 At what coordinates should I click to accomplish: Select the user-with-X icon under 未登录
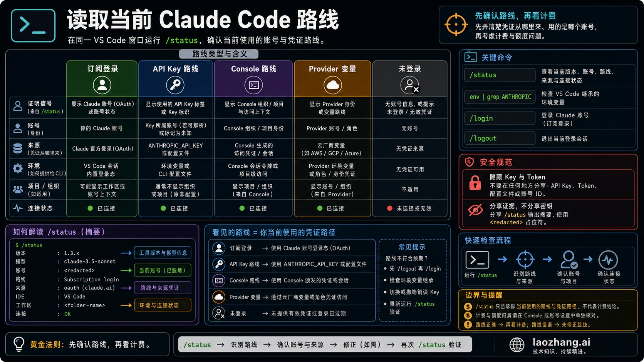click(x=410, y=85)
